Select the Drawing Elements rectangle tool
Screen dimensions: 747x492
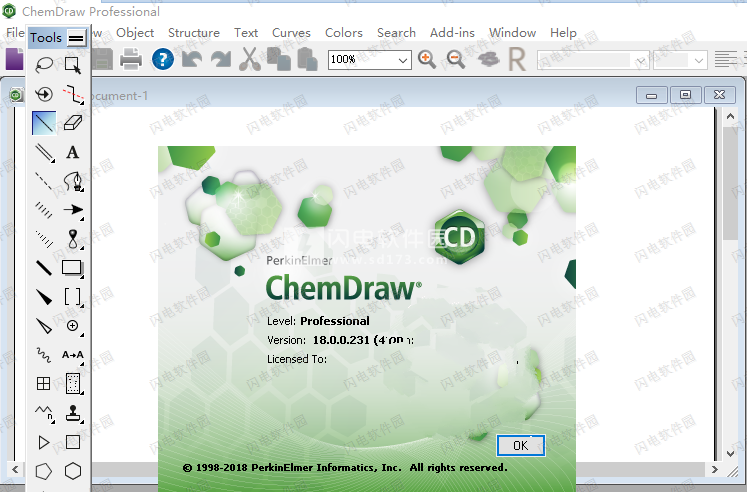[x=72, y=268]
